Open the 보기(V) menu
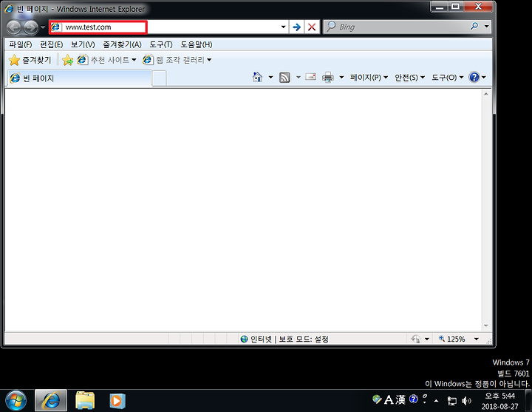 pyautogui.click(x=83, y=44)
